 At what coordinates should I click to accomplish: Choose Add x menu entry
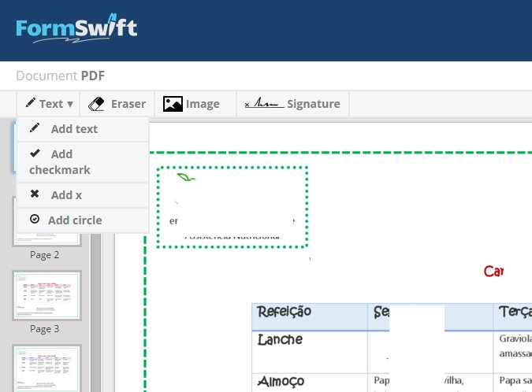66,195
